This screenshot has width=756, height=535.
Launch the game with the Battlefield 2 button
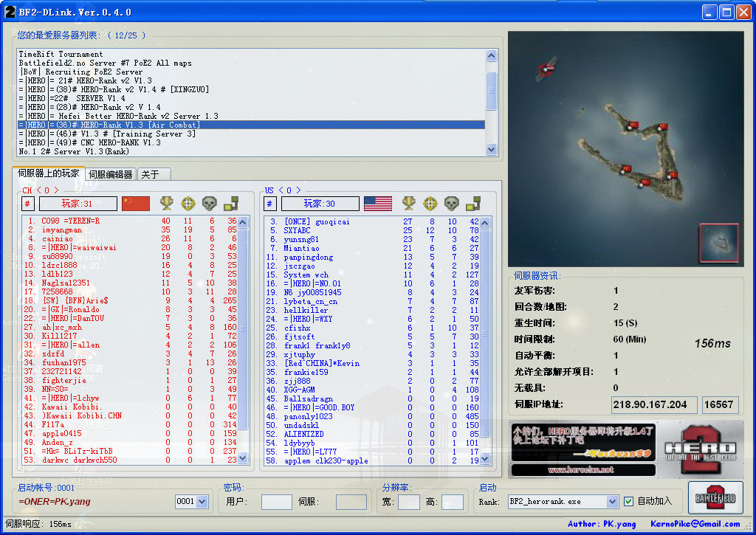click(715, 498)
